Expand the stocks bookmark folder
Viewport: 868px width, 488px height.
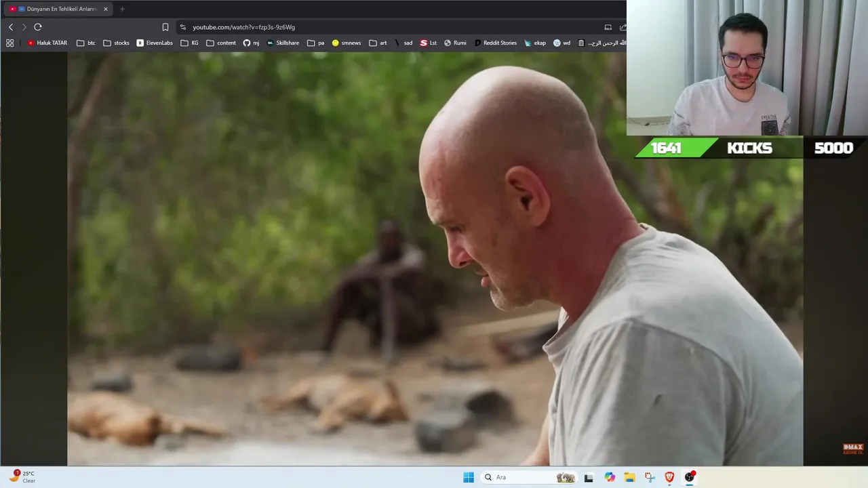116,43
